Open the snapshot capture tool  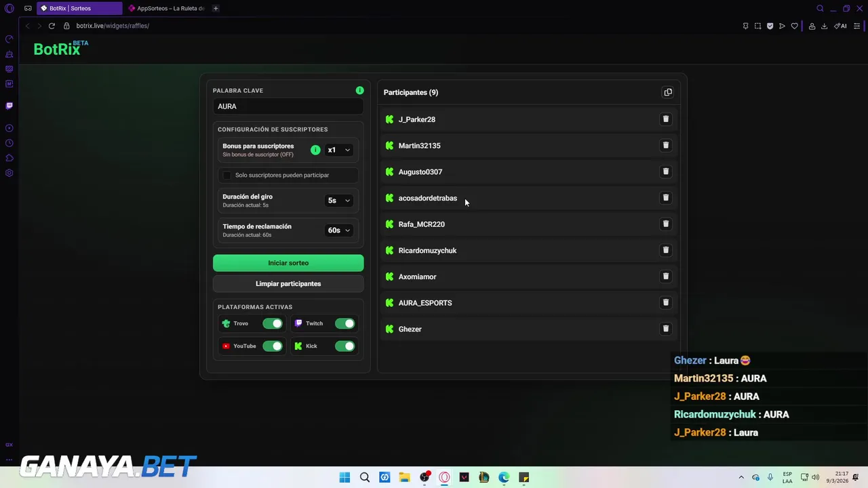tap(757, 26)
